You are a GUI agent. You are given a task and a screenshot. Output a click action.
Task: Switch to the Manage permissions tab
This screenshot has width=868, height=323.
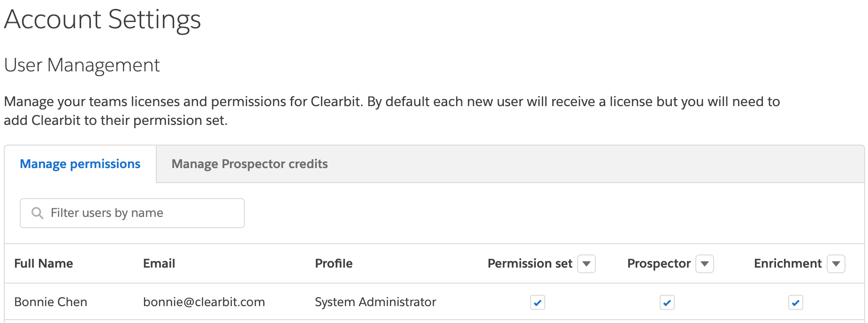click(80, 164)
